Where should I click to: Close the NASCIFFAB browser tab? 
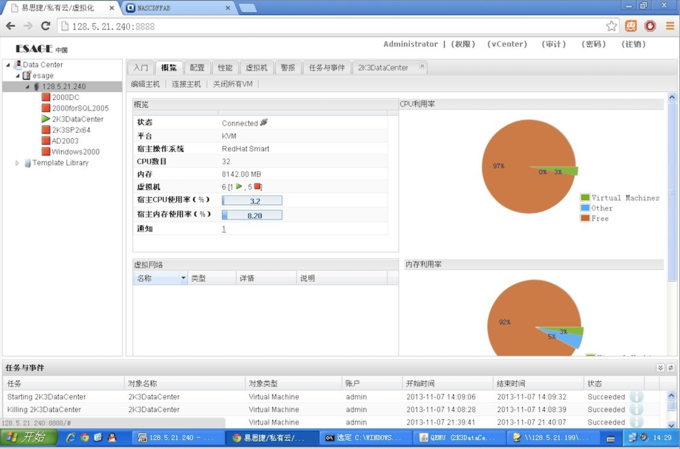pyautogui.click(x=228, y=8)
